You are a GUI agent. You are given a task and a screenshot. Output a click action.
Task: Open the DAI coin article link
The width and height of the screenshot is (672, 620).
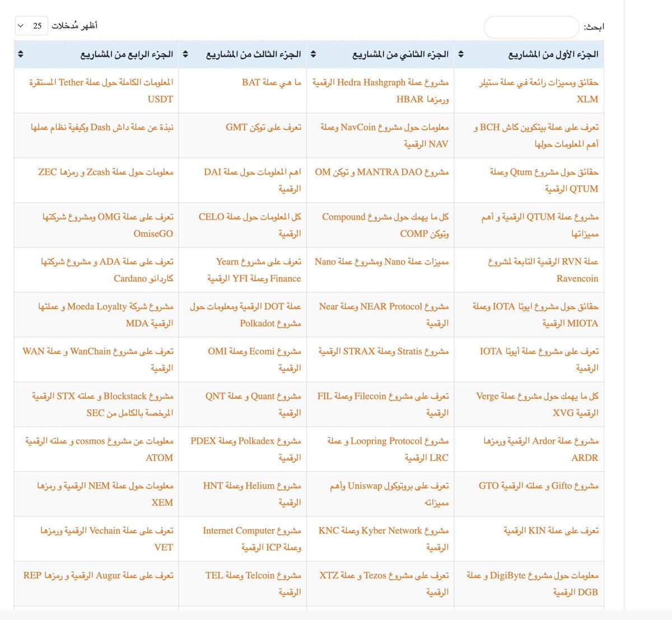point(253,180)
